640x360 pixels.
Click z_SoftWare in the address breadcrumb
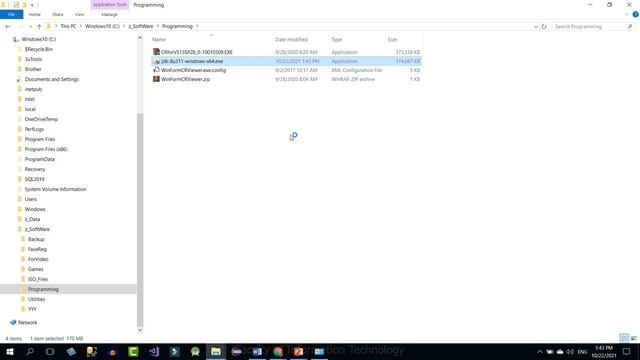(141, 26)
